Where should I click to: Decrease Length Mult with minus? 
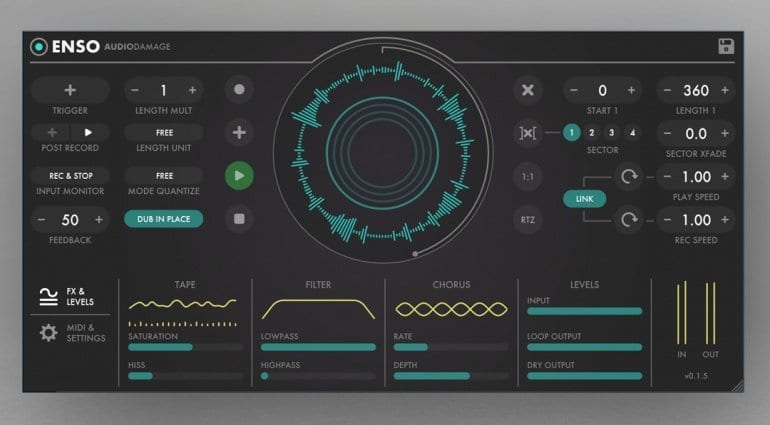coord(135,90)
